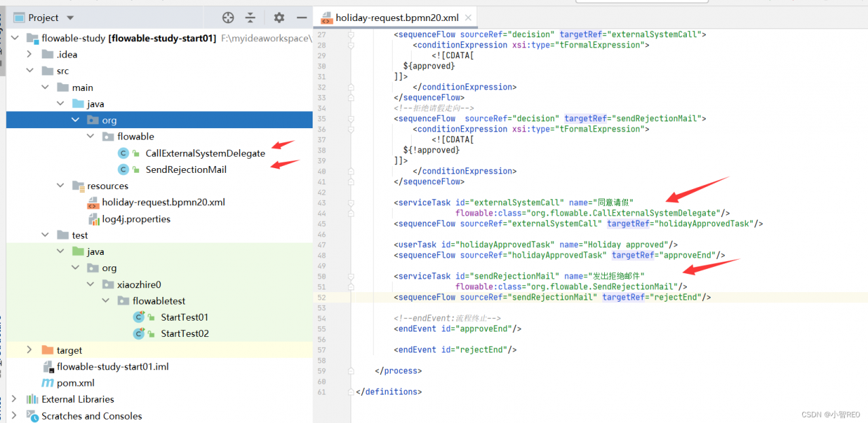Collapse the main folder

45,87
